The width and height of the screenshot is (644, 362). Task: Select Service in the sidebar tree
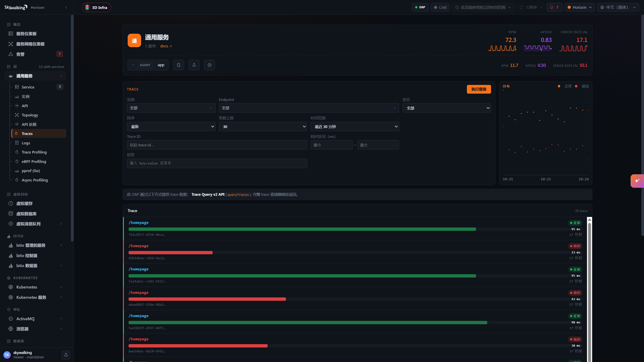pos(39,87)
